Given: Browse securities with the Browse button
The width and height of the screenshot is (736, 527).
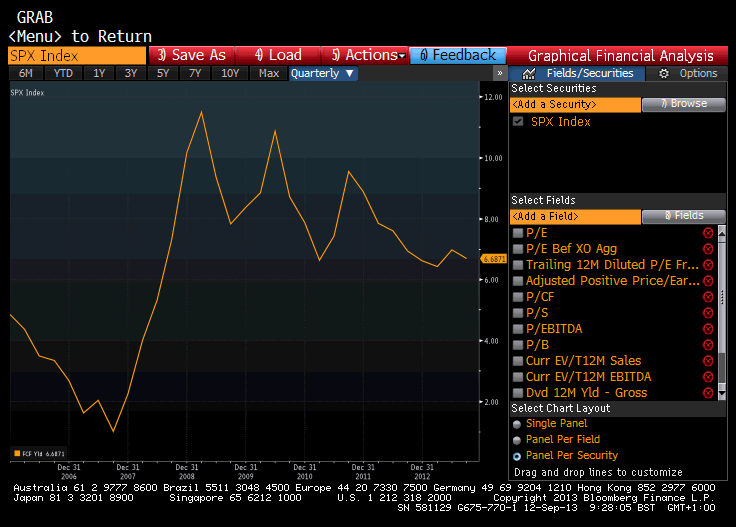Looking at the screenshot, I should pos(683,104).
